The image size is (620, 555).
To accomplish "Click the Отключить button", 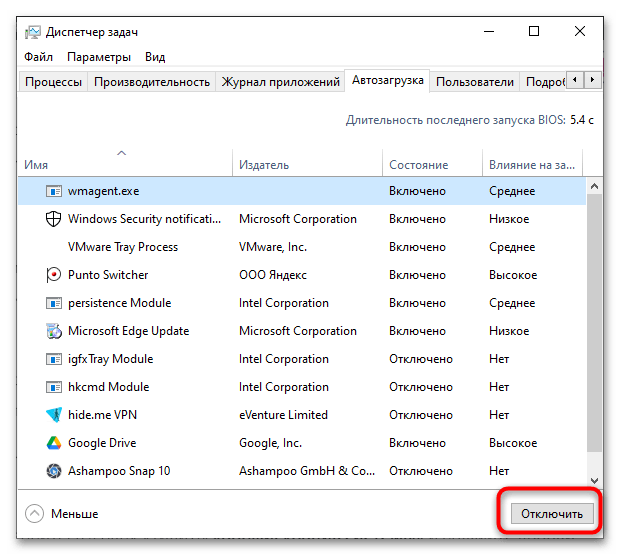I will 552,513.
